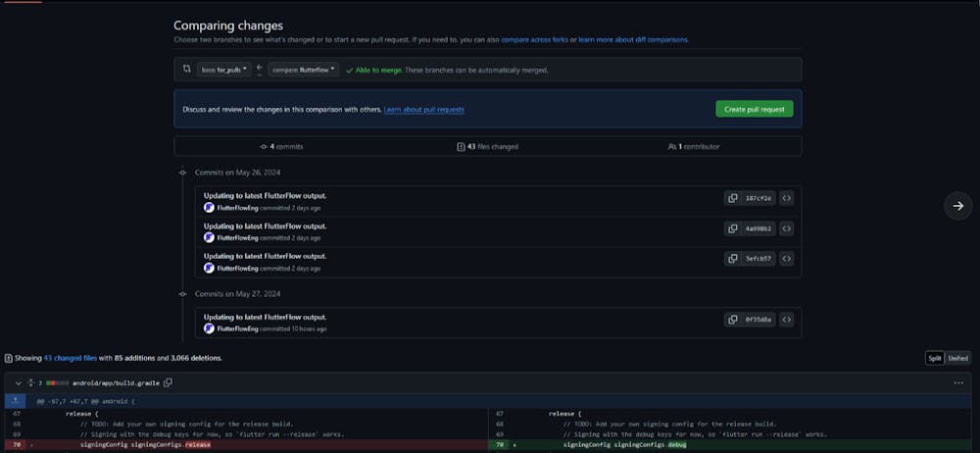This screenshot has width=980, height=453.
Task: Open commit hash 187cf2e
Action: point(759,198)
